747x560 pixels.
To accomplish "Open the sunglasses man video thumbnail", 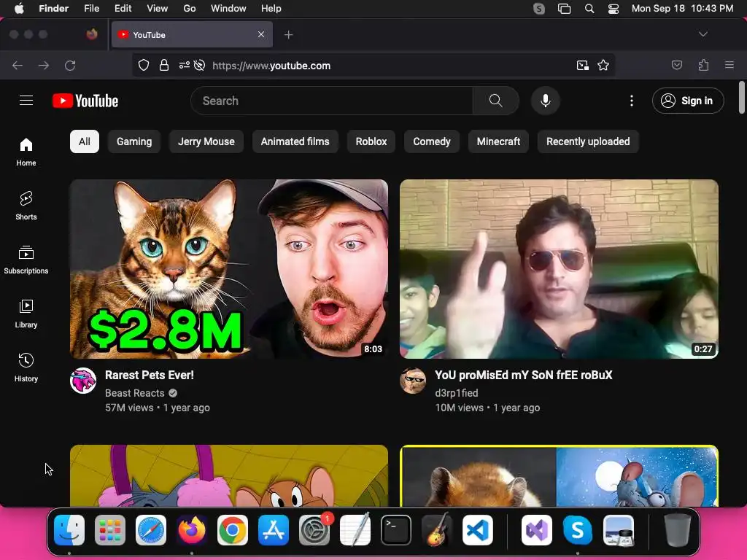I will tap(559, 269).
